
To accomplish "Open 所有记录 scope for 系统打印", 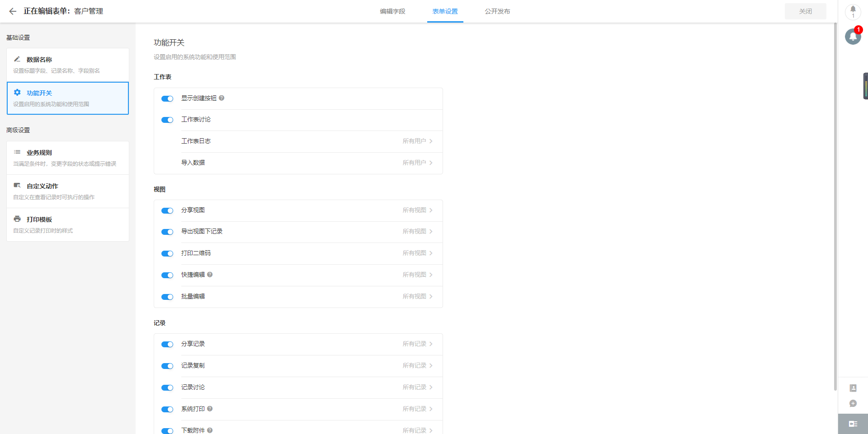I will pos(418,409).
